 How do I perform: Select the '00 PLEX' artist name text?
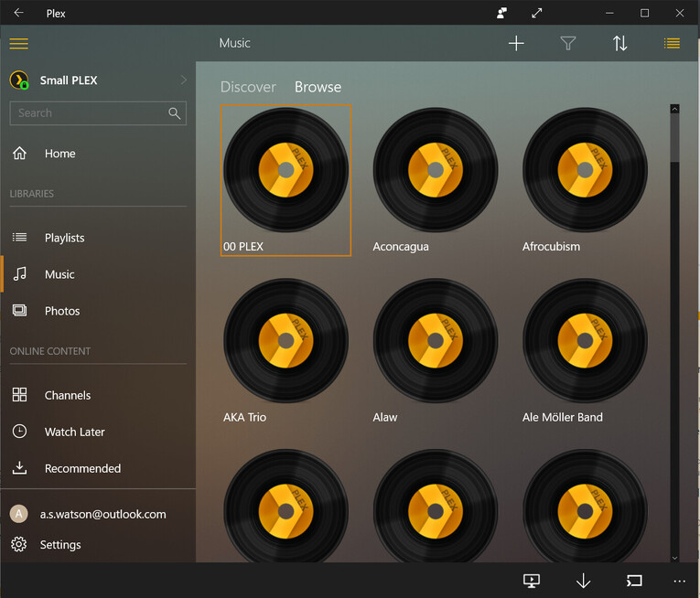pos(243,246)
